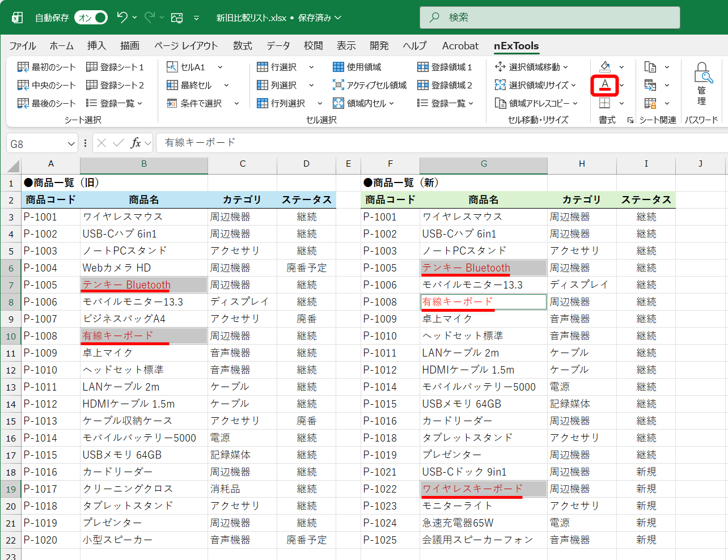The height and width of the screenshot is (560, 728).
Task: Click the 最初のシート button
Action: coord(46,67)
